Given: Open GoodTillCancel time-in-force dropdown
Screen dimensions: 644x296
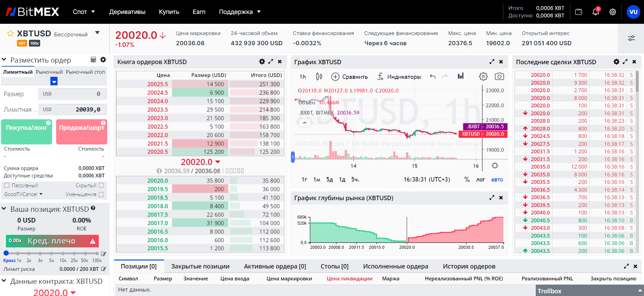Looking at the screenshot, I should point(23,194).
